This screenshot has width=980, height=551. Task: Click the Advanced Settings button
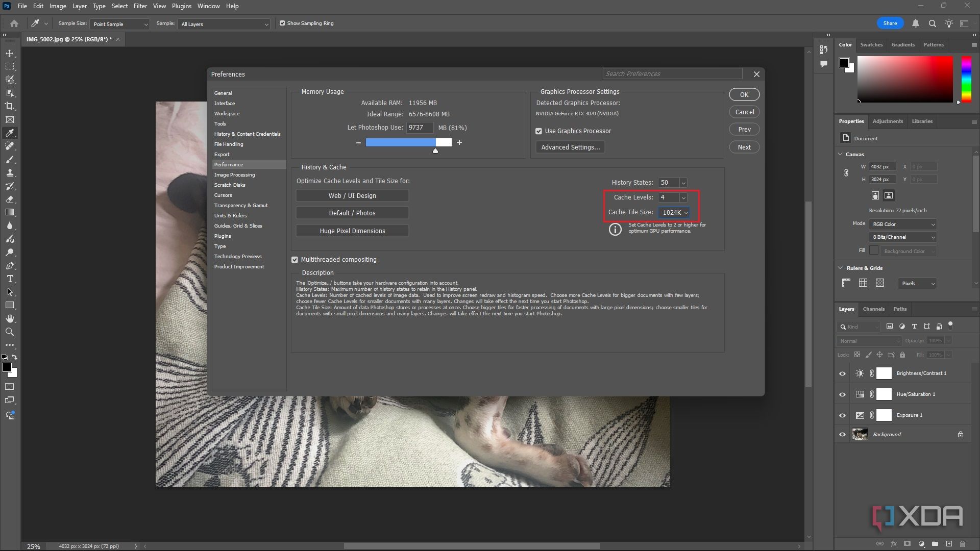(570, 146)
